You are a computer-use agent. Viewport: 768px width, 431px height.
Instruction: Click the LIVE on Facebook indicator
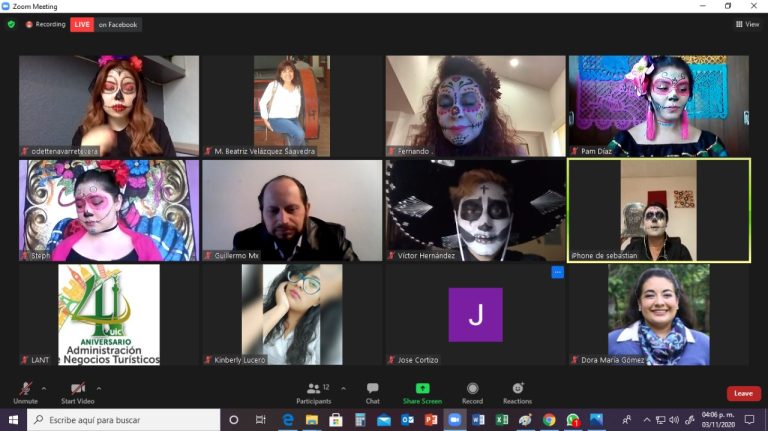coord(105,24)
